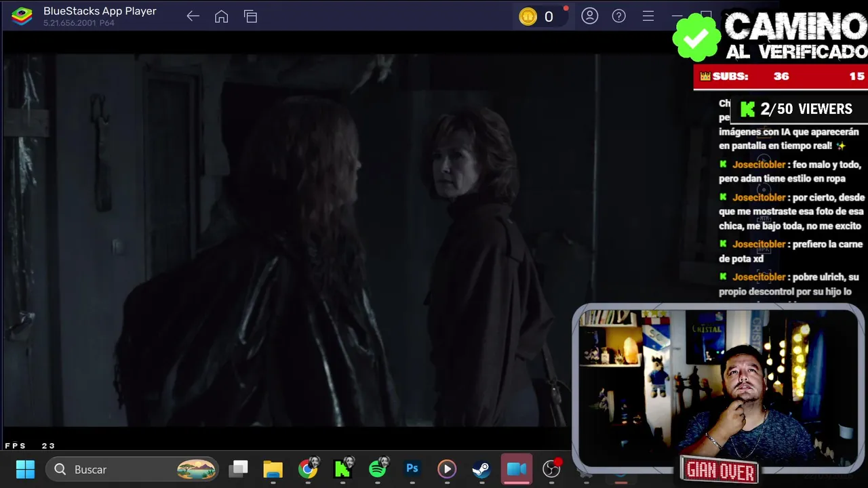Click the landscape image in the search box
868x488 pixels.
[197, 469]
